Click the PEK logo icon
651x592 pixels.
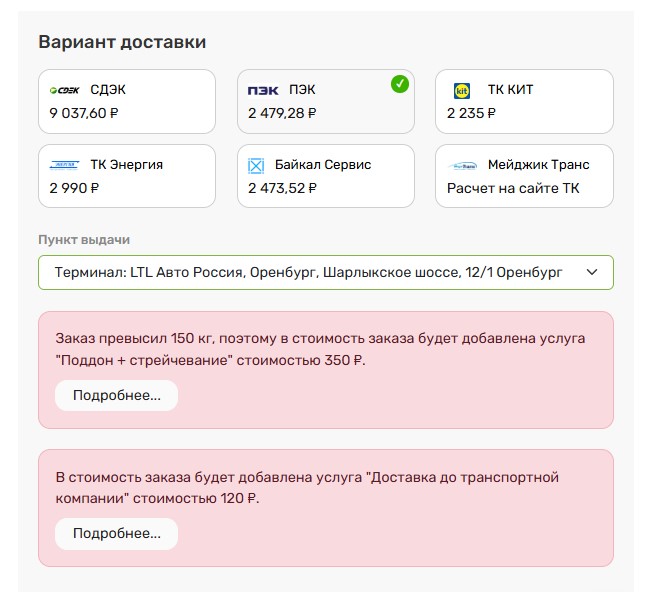pos(263,90)
